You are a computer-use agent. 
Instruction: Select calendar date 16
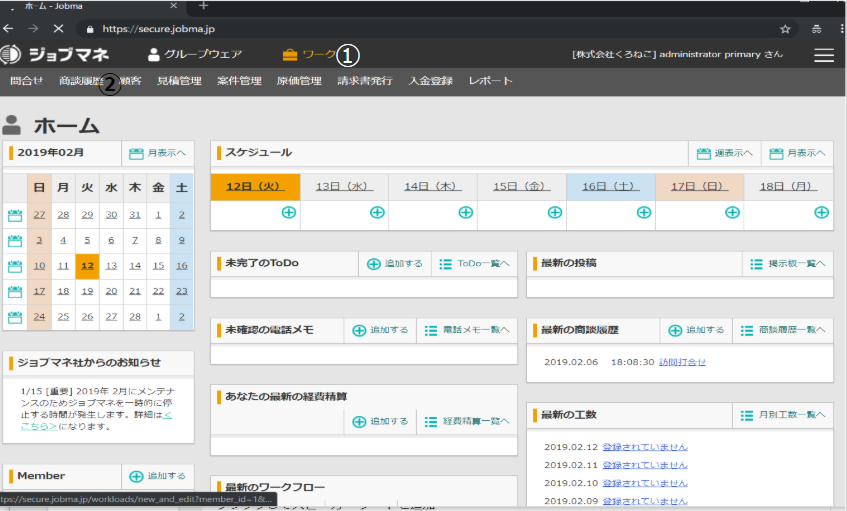point(182,266)
